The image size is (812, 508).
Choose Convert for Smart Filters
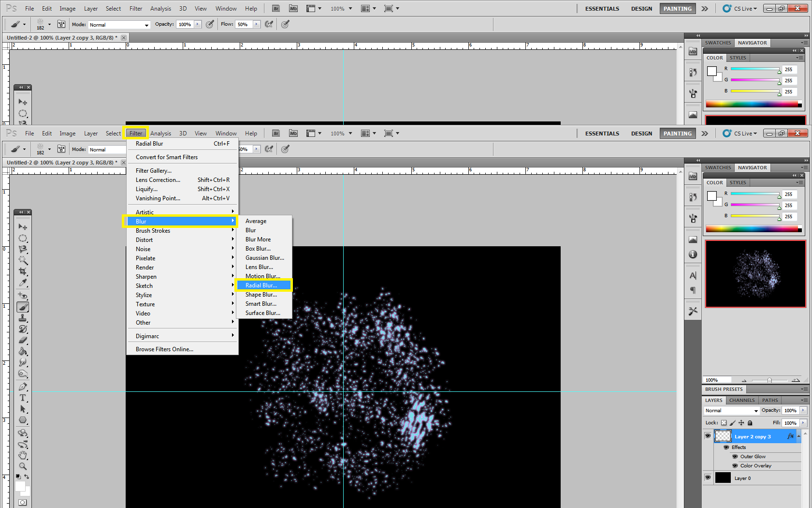[182, 157]
